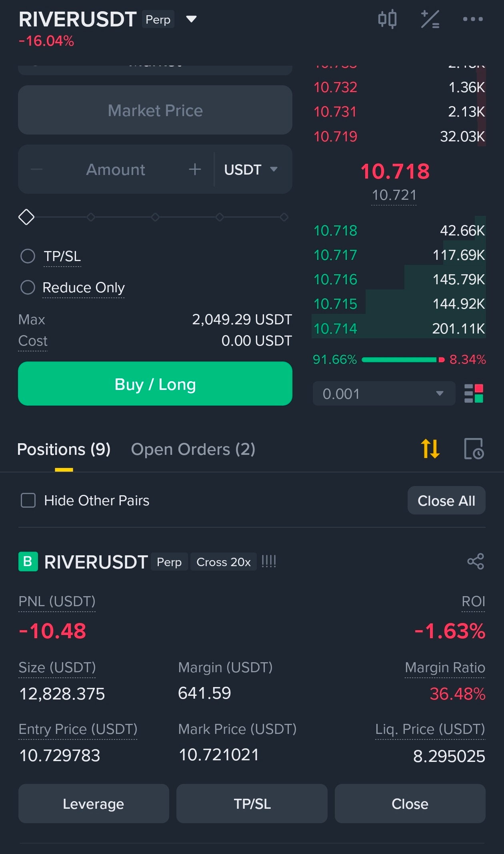The image size is (504, 854).
Task: Expand the RIVERUSDT pair selector arrow
Action: 191,19
